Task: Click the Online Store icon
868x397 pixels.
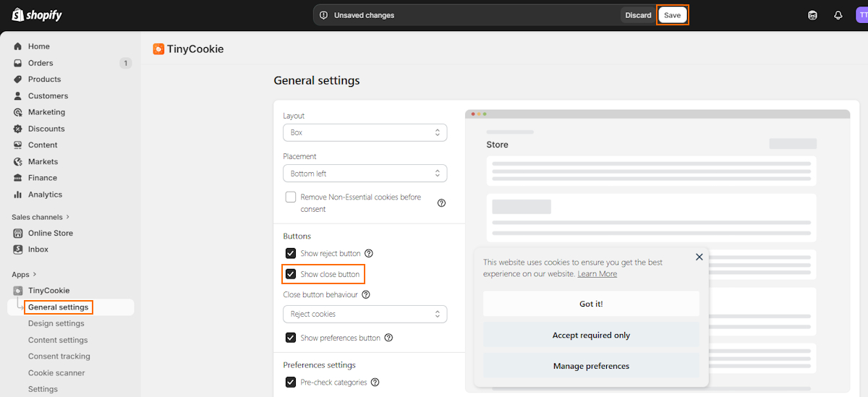Action: pyautogui.click(x=18, y=233)
